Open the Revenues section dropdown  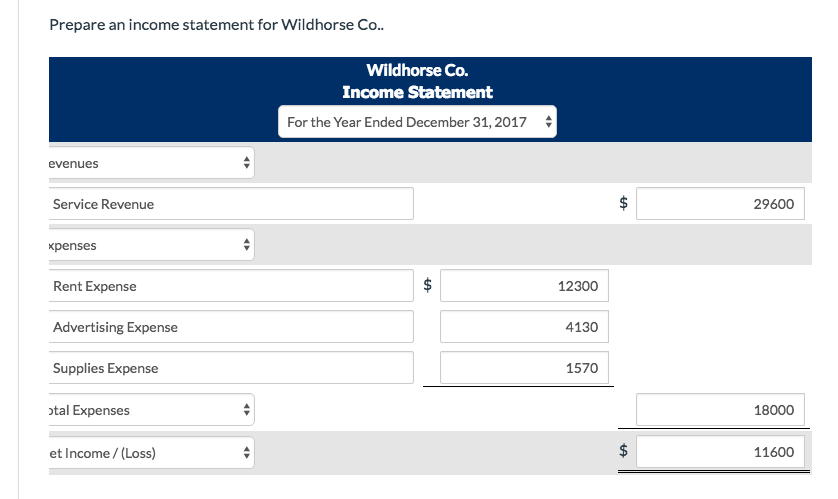[151, 163]
